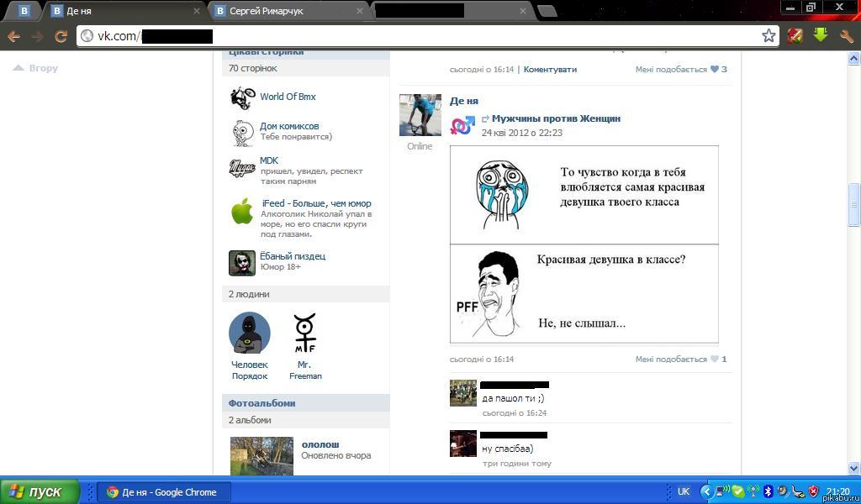Click the green download arrow extension icon
This screenshot has width=861, height=504.
coord(820,35)
